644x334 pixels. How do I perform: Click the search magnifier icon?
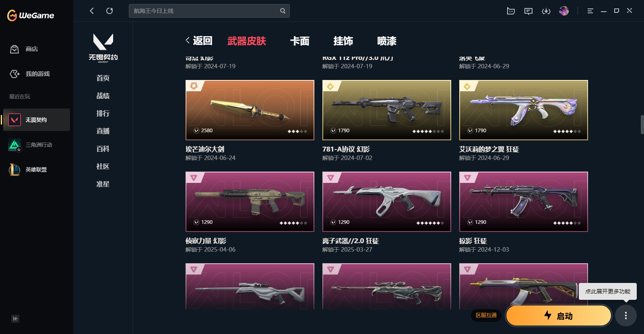point(283,11)
